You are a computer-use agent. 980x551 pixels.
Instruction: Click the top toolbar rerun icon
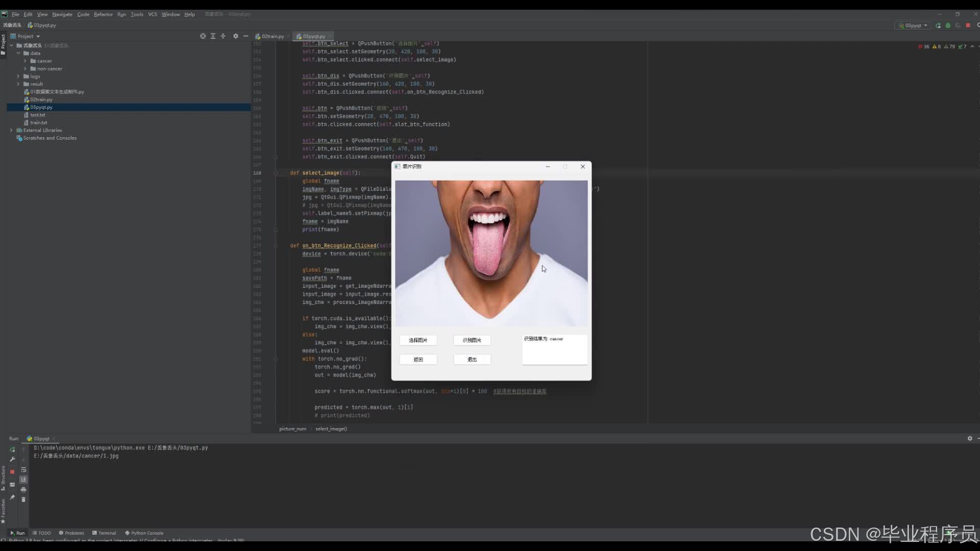938,26
